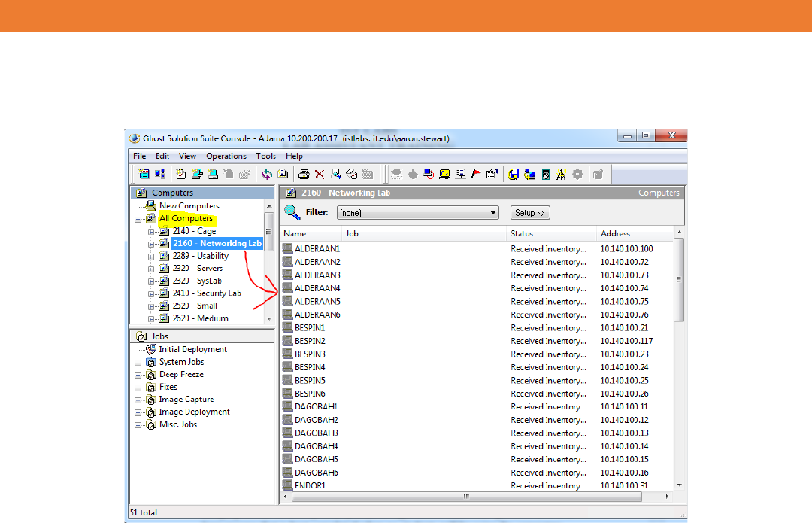Image resolution: width=812 pixels, height=523 pixels.
Task: Open the View menu
Action: (x=187, y=156)
